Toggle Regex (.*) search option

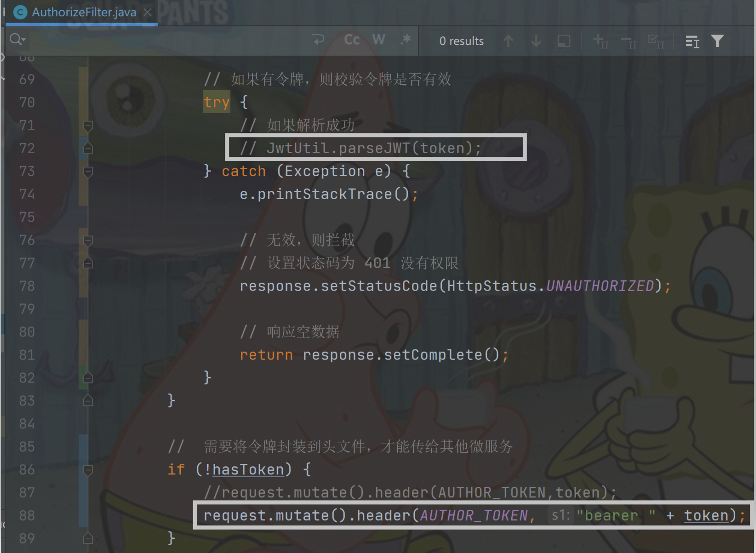coord(406,40)
